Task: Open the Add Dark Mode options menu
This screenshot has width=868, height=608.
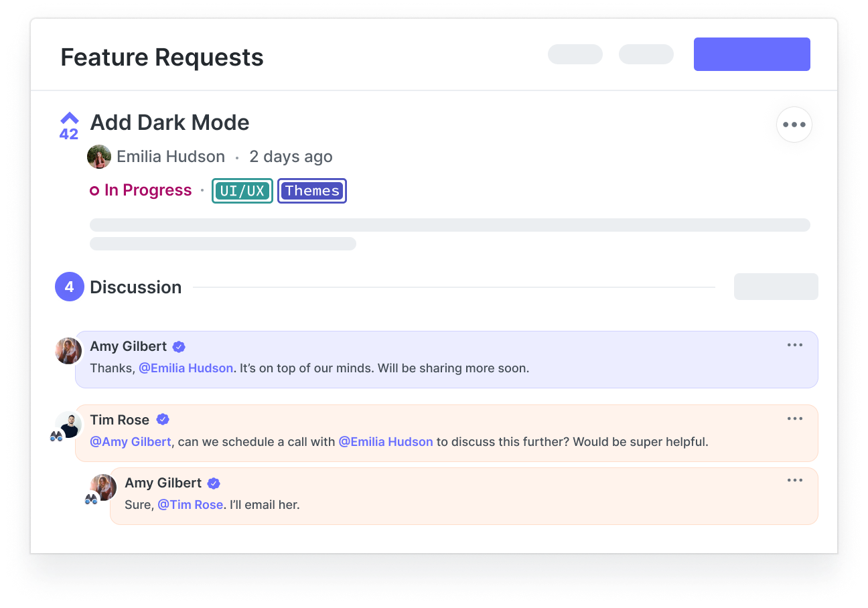Action: pos(794,125)
